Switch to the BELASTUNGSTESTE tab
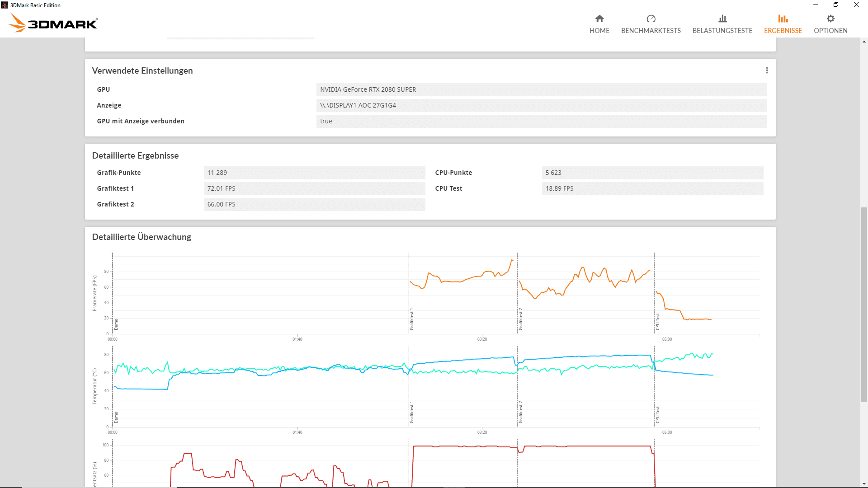This screenshot has height=488, width=868. point(722,24)
